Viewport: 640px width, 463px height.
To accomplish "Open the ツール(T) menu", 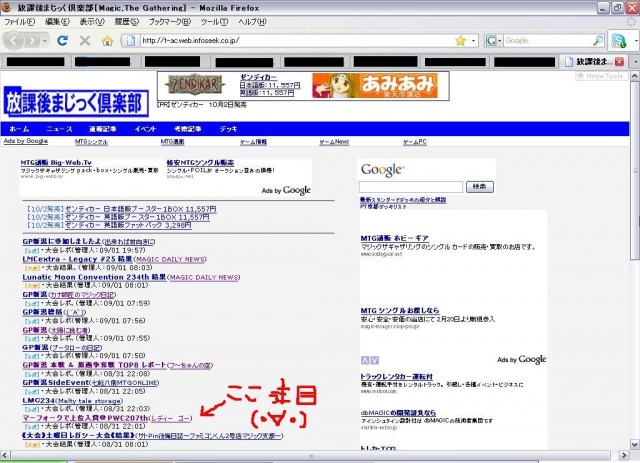I will point(214,22).
